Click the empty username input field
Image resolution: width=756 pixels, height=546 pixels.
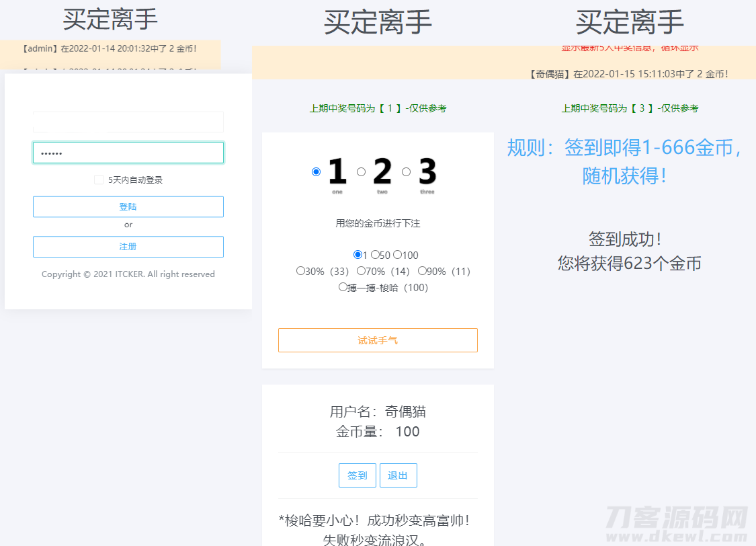(128, 121)
